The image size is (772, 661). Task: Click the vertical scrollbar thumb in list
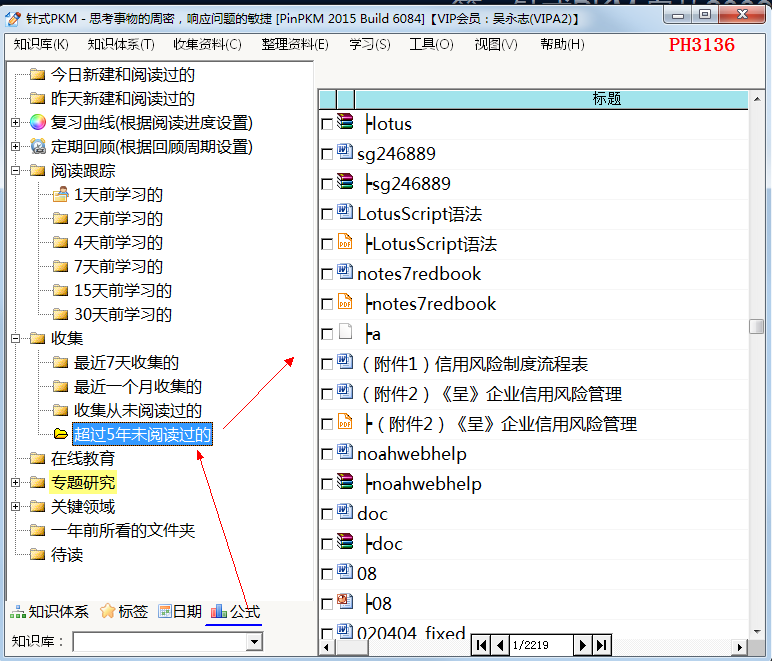click(x=756, y=326)
